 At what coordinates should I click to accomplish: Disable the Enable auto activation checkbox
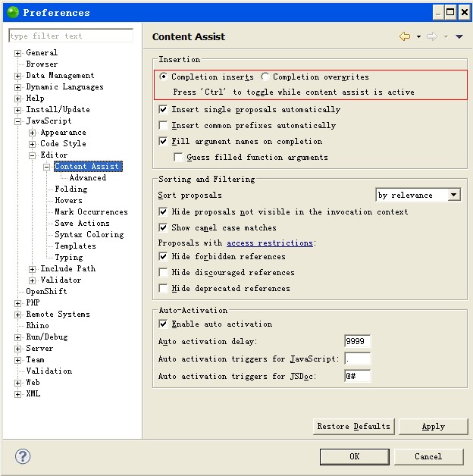click(163, 324)
